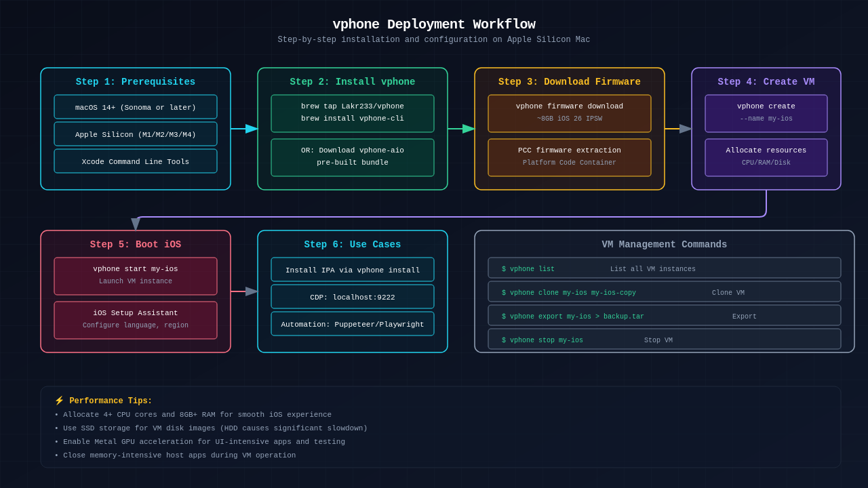Select "vphone firmware download" command
The width and height of the screenshot is (868, 488).
pyautogui.click(x=570, y=106)
